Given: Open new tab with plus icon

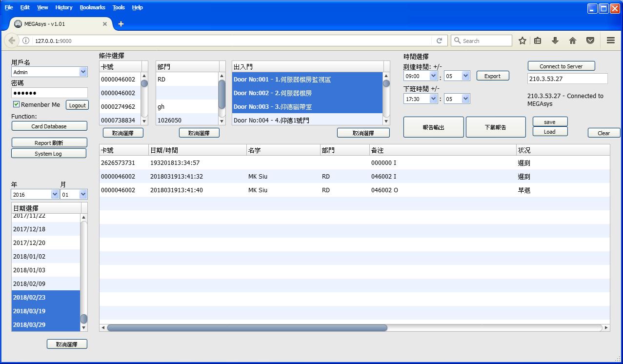Looking at the screenshot, I should point(121,24).
